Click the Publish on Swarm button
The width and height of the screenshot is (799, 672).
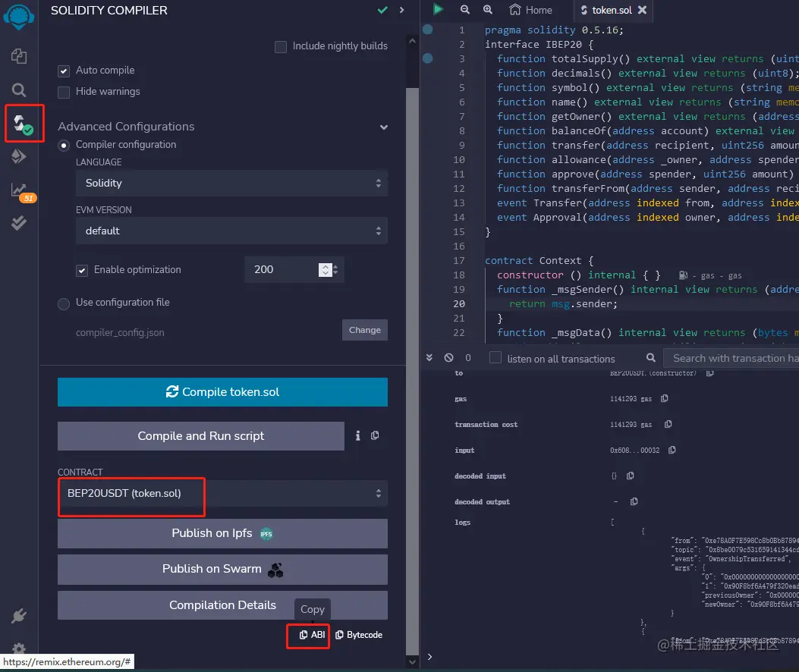tap(222, 569)
